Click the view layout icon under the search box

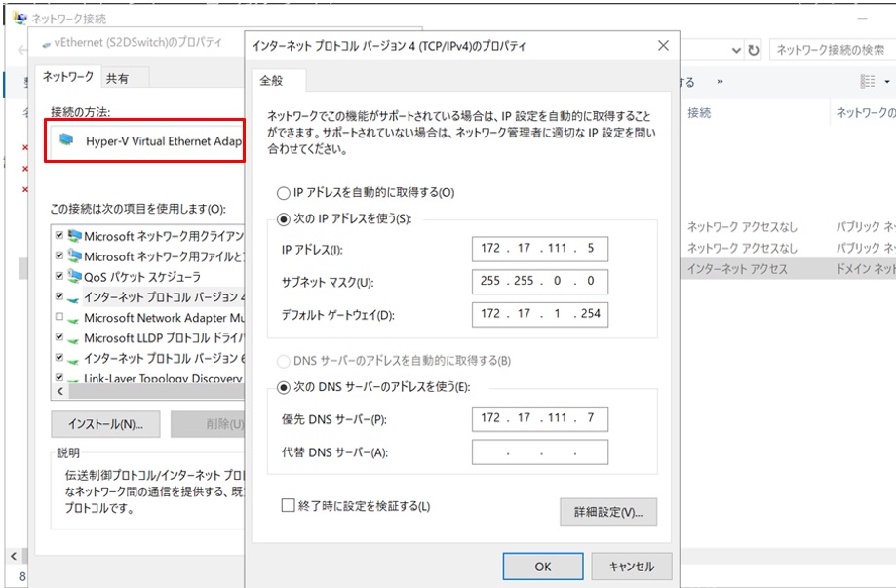(867, 82)
